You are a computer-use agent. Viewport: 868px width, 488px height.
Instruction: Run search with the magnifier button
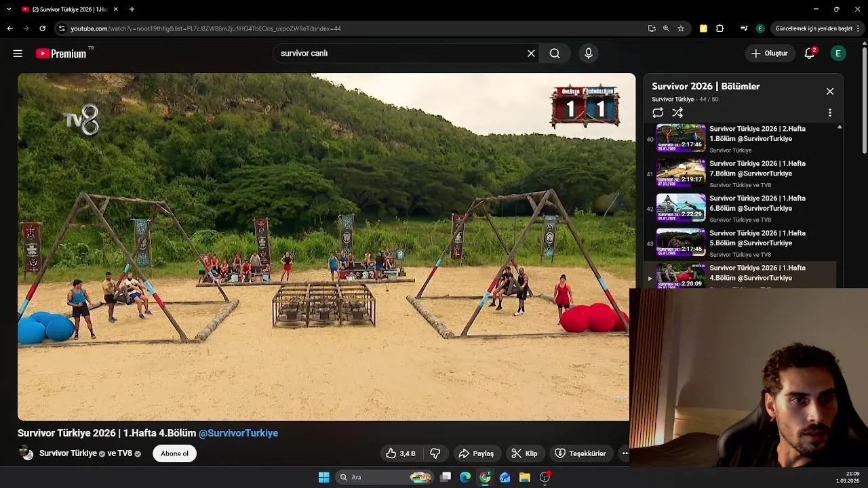[x=555, y=54]
